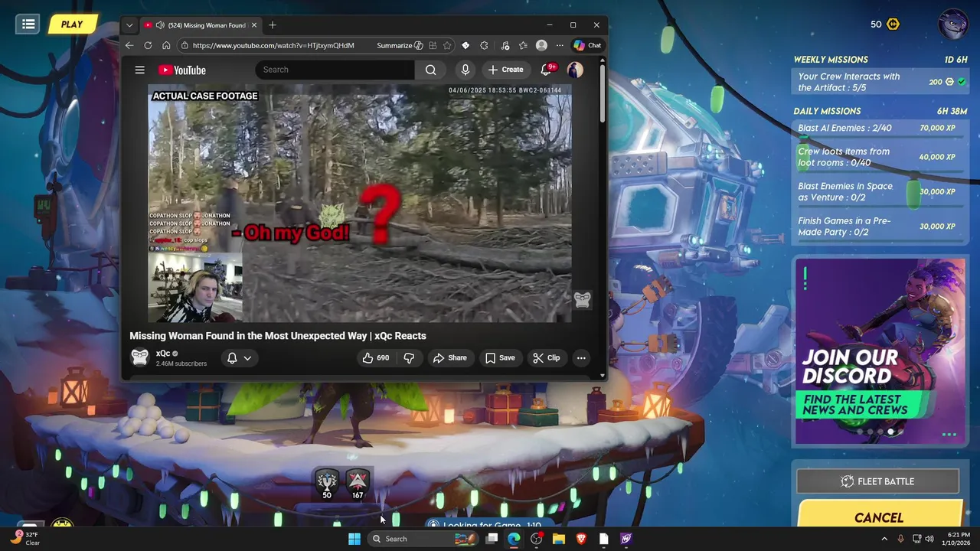The width and height of the screenshot is (980, 551).
Task: Go back using the browser back arrow
Action: point(129,45)
